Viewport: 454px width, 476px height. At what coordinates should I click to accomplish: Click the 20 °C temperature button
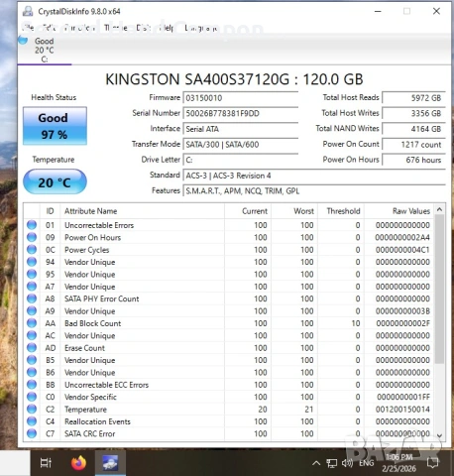coord(55,181)
